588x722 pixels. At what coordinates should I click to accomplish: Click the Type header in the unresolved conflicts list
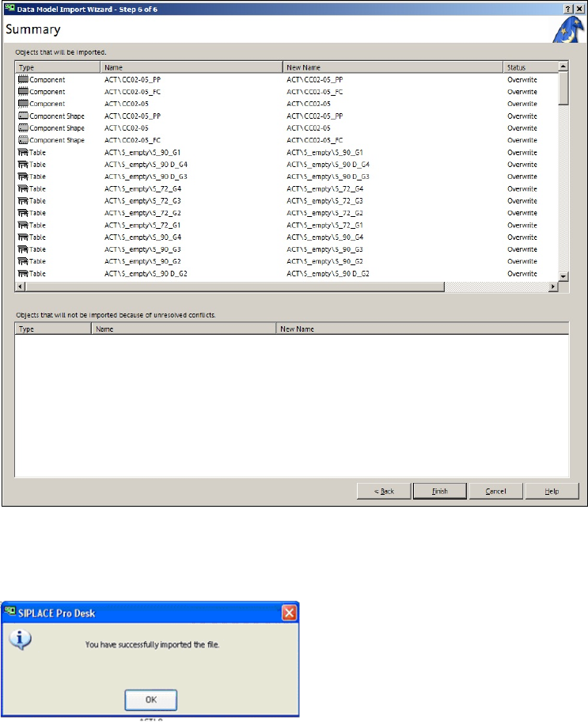(x=53, y=329)
